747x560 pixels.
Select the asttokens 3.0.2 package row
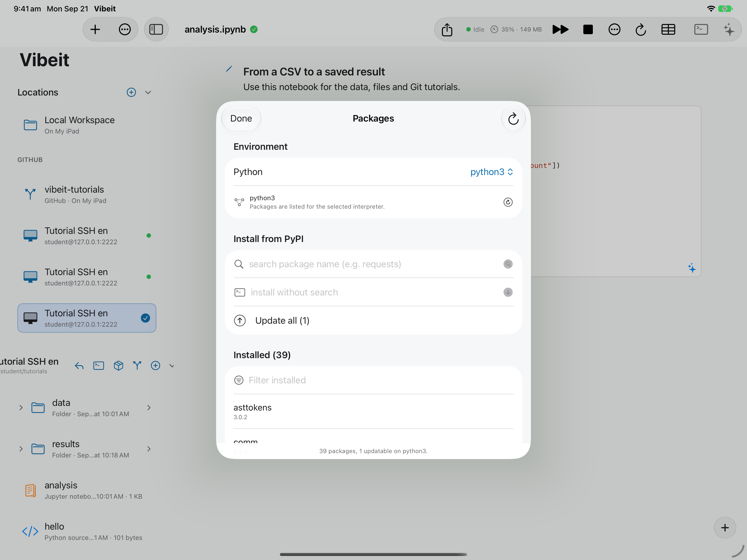click(373, 412)
